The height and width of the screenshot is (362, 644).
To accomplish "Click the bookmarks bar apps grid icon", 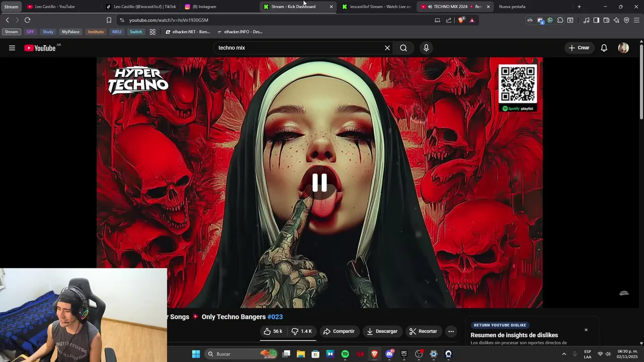I will [152, 32].
